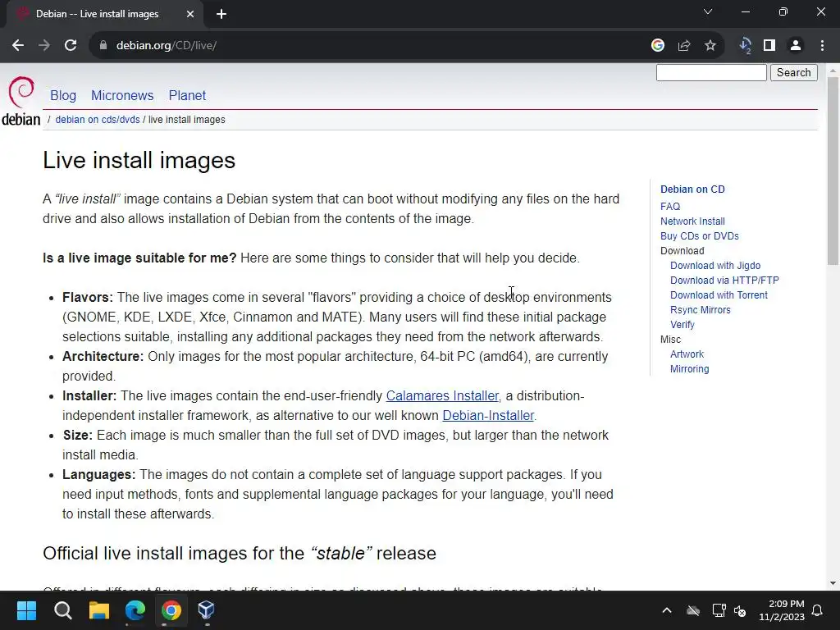Viewport: 840px width, 630px height.
Task: Reload the Debian page
Action: tap(71, 46)
